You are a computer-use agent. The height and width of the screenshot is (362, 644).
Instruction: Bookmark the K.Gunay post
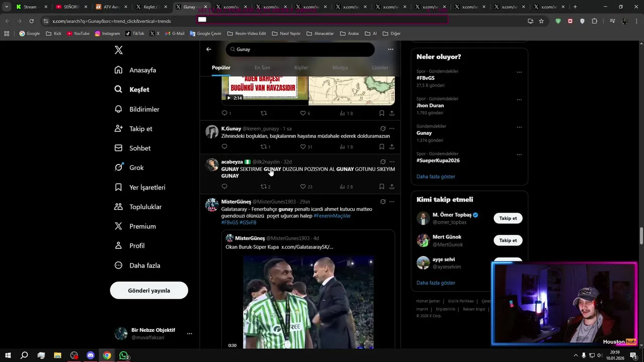(x=381, y=147)
